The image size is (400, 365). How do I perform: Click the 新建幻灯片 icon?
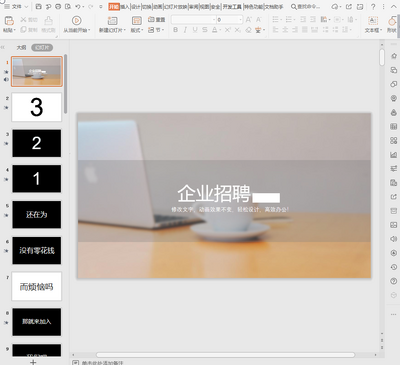click(x=112, y=21)
